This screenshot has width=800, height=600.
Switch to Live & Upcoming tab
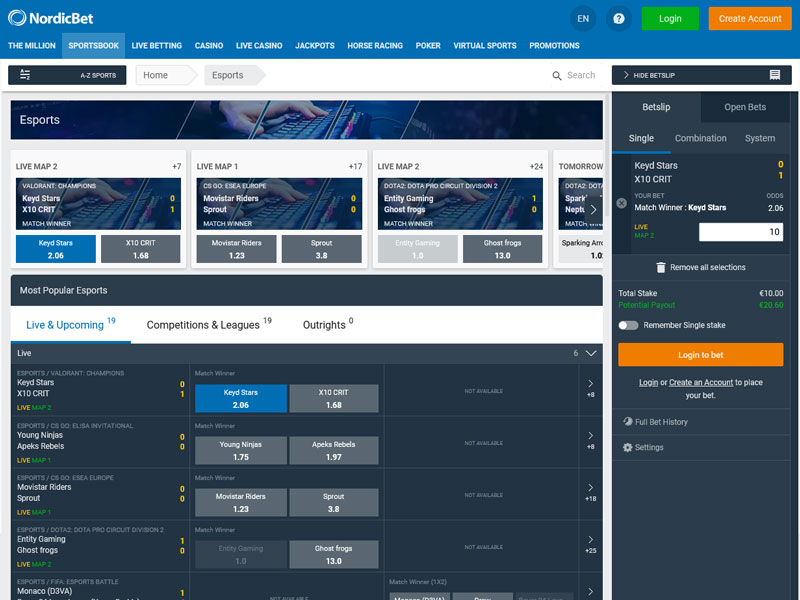(x=70, y=324)
